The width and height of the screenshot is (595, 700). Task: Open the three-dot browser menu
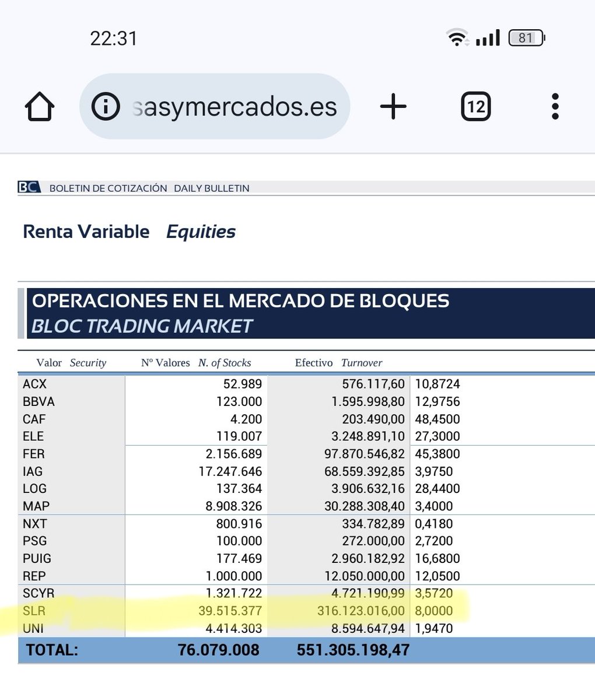(x=555, y=107)
